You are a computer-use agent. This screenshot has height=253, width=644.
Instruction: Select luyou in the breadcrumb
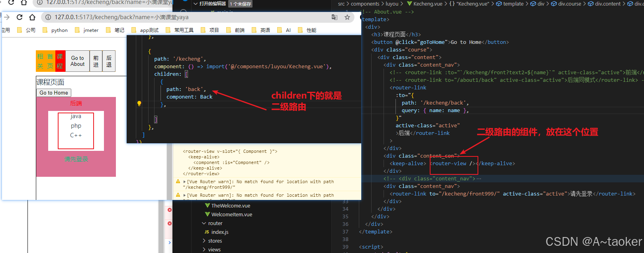click(x=392, y=4)
